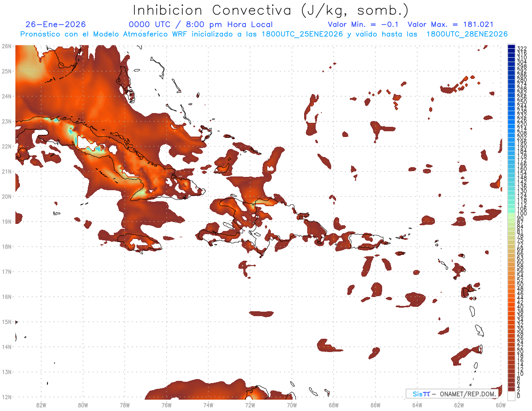Click the 60W longitude label
This screenshot has width=532, height=411.
pos(501,405)
